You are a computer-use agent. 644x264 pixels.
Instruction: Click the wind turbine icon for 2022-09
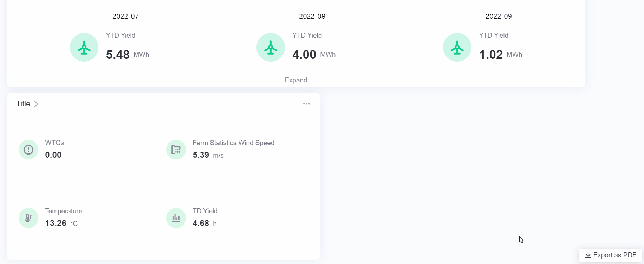coord(457,48)
